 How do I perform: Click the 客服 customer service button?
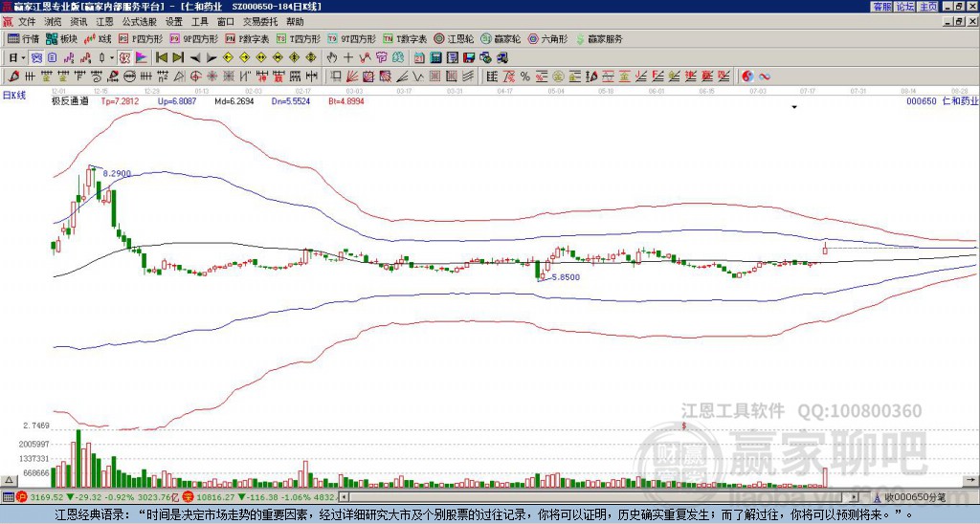click(882, 7)
